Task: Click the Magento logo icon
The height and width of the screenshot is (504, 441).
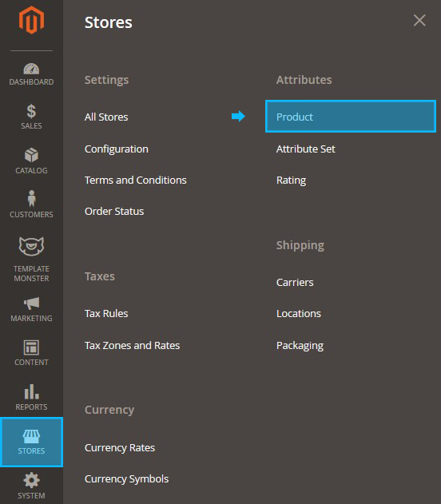Action: (31, 20)
